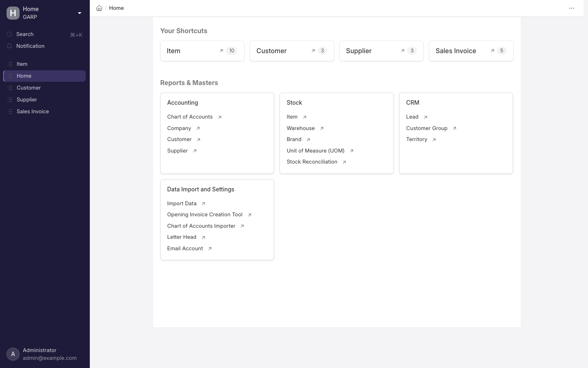The width and height of the screenshot is (588, 368).
Task: Click the arrow icon next to Stock Reconciliation
Action: tap(344, 162)
